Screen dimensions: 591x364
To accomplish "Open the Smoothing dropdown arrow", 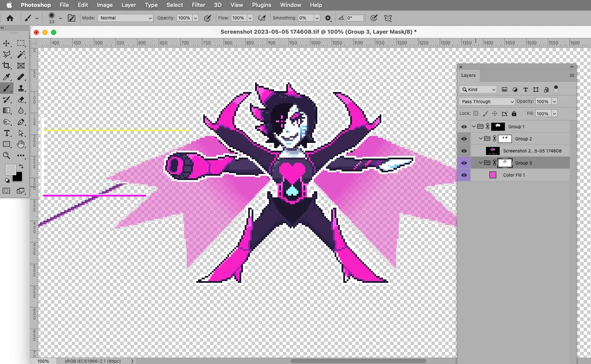I will pos(317,18).
